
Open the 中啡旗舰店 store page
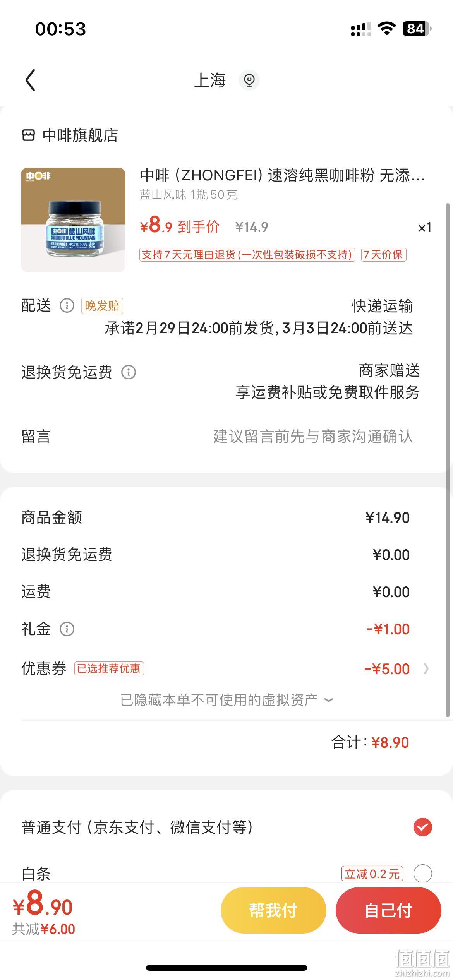click(x=80, y=135)
